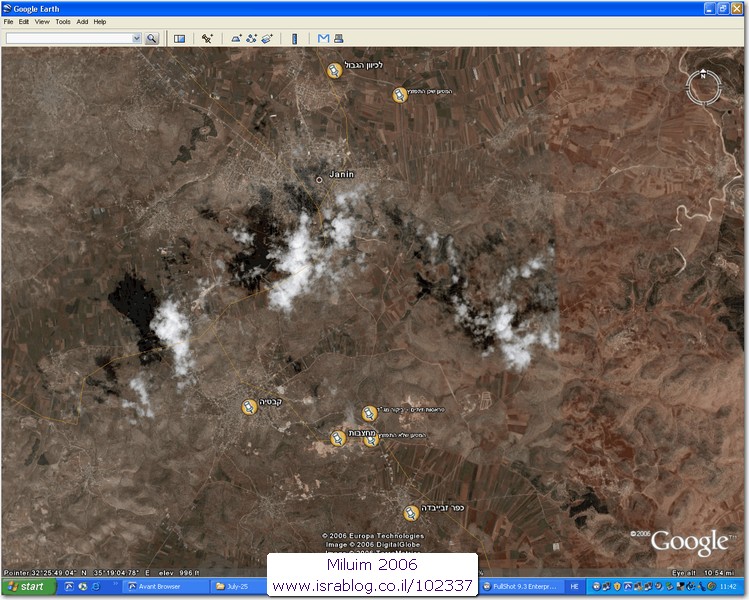The width and height of the screenshot is (749, 600).
Task: Click the search magnifier button
Action: pos(151,38)
